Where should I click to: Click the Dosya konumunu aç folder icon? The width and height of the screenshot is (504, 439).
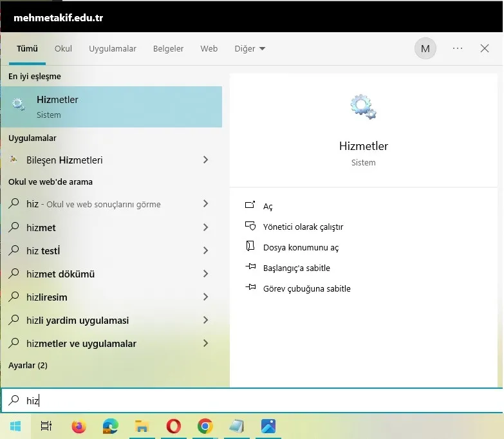click(x=250, y=246)
